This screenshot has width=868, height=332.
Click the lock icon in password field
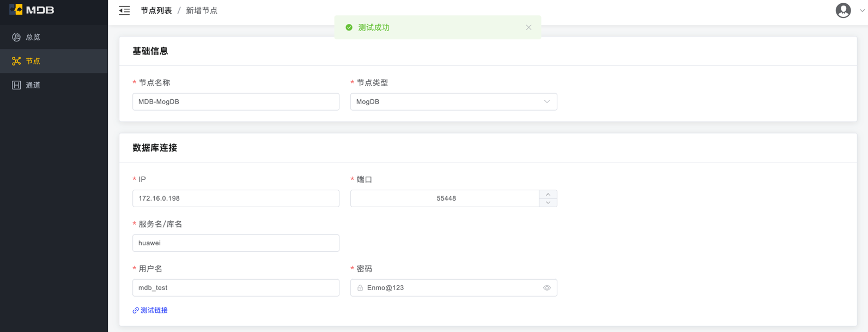360,288
